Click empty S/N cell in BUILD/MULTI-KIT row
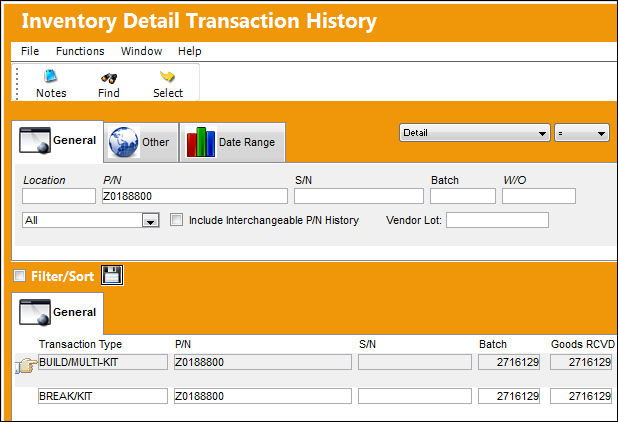Viewport: 618px width, 422px height. 415,362
